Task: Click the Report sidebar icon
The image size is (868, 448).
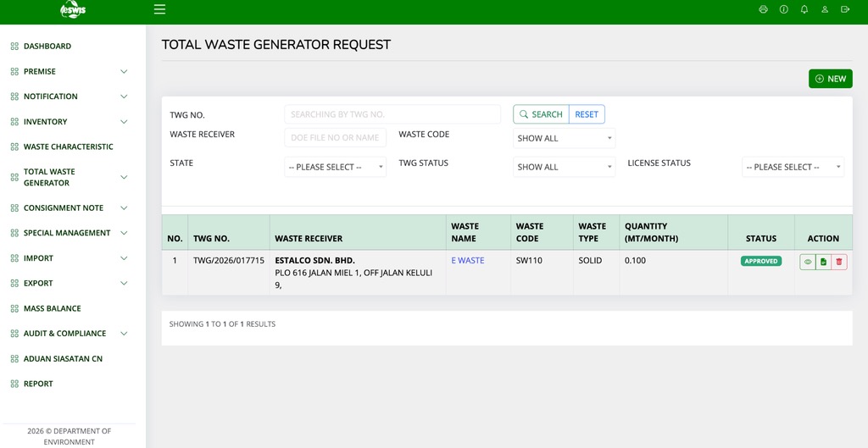Action: tap(15, 384)
